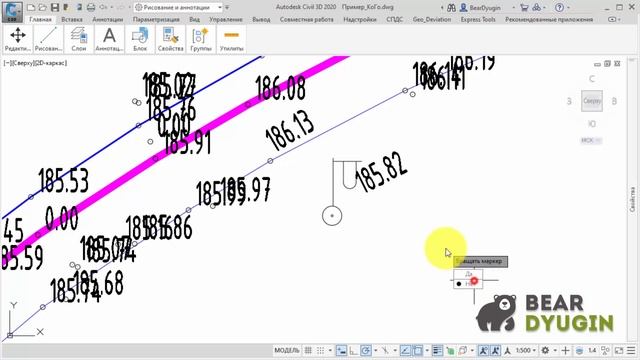Expand the Свойства ribbon panel

coord(171,39)
